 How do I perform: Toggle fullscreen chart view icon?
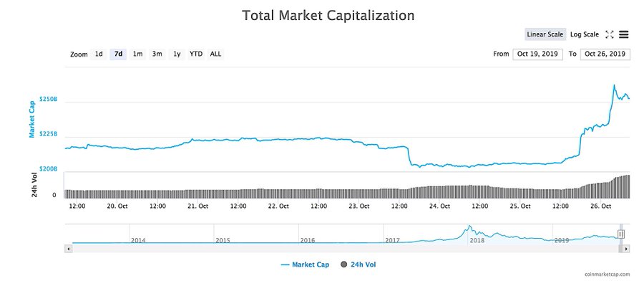pyautogui.click(x=610, y=34)
